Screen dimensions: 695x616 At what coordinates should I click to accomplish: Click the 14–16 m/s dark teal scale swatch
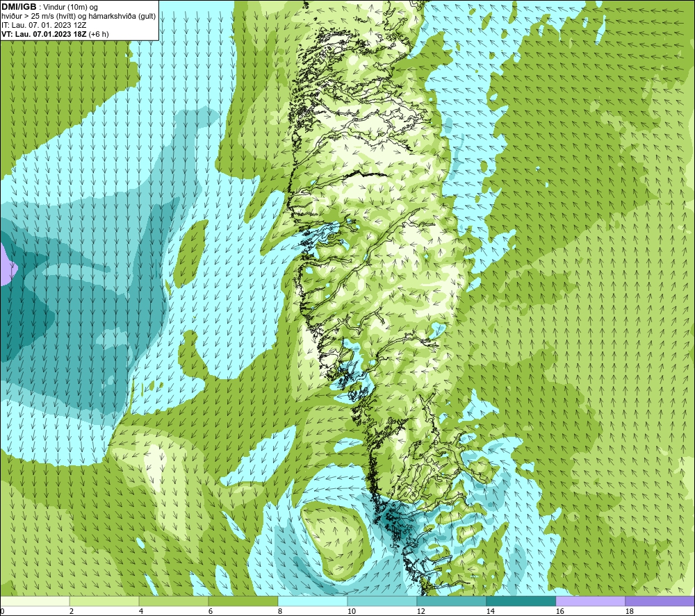[x=521, y=601]
